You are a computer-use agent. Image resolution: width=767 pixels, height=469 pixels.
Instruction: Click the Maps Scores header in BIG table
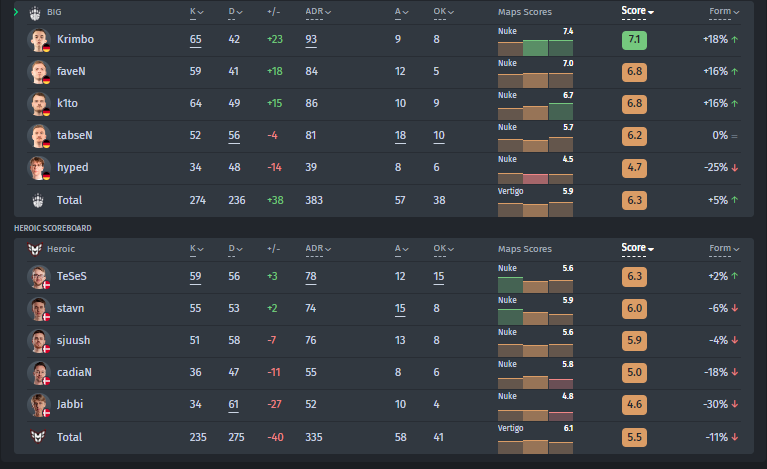click(x=525, y=12)
